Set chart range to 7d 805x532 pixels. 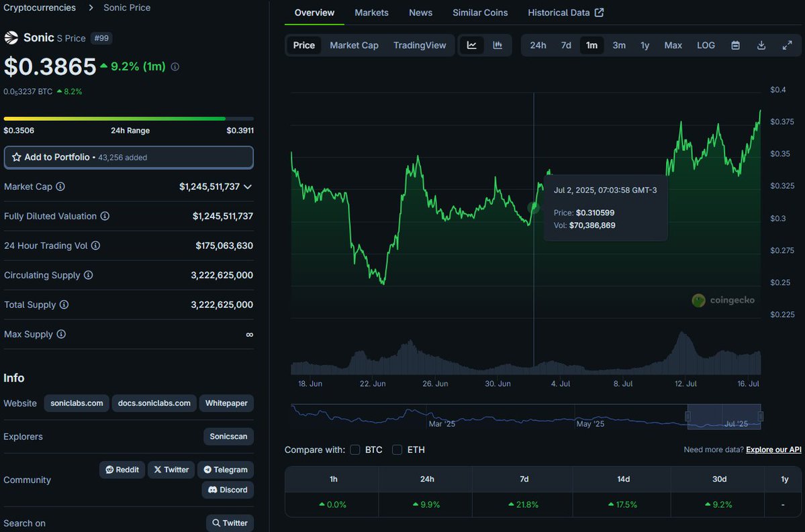tap(566, 45)
